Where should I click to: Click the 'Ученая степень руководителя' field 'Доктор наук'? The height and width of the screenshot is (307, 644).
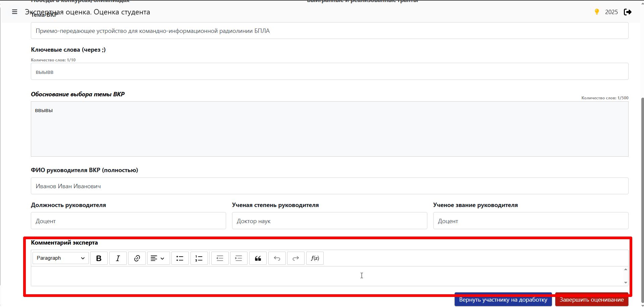point(330,221)
